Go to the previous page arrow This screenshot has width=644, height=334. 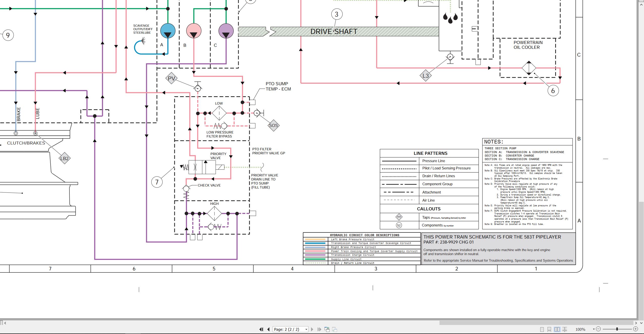tap(268, 329)
